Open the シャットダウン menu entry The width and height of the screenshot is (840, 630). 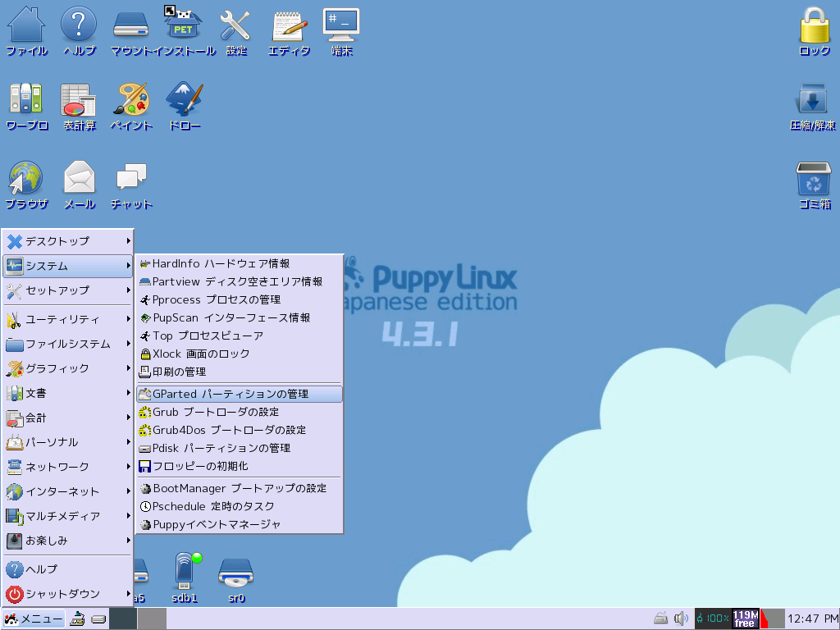click(x=67, y=594)
